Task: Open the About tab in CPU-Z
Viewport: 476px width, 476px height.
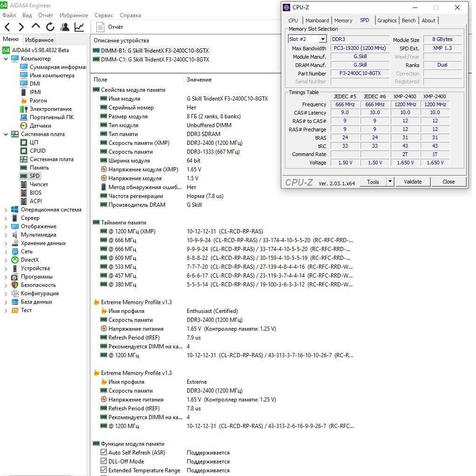Action: [x=428, y=20]
